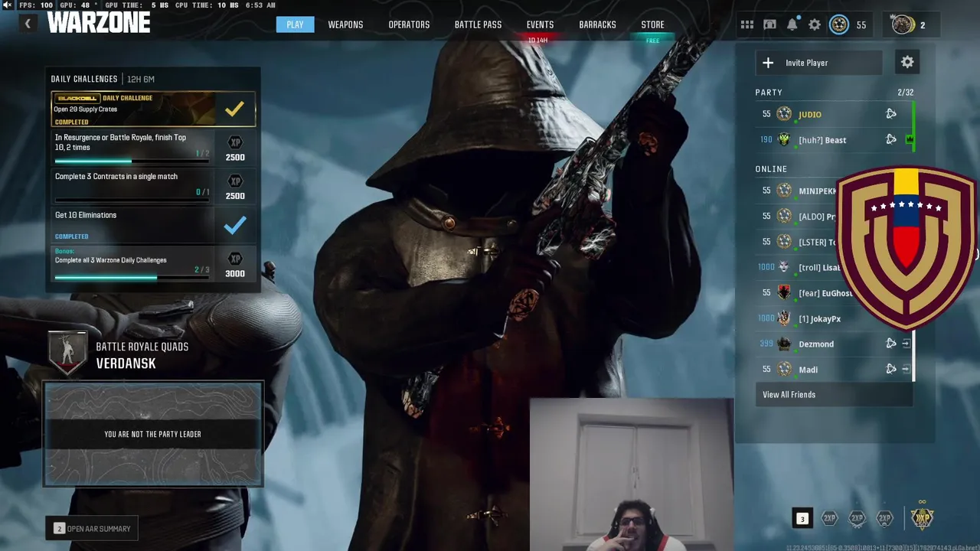Screen dimensions: 980x551
Task: Select online friend starting with [ALDO]
Action: (817, 217)
